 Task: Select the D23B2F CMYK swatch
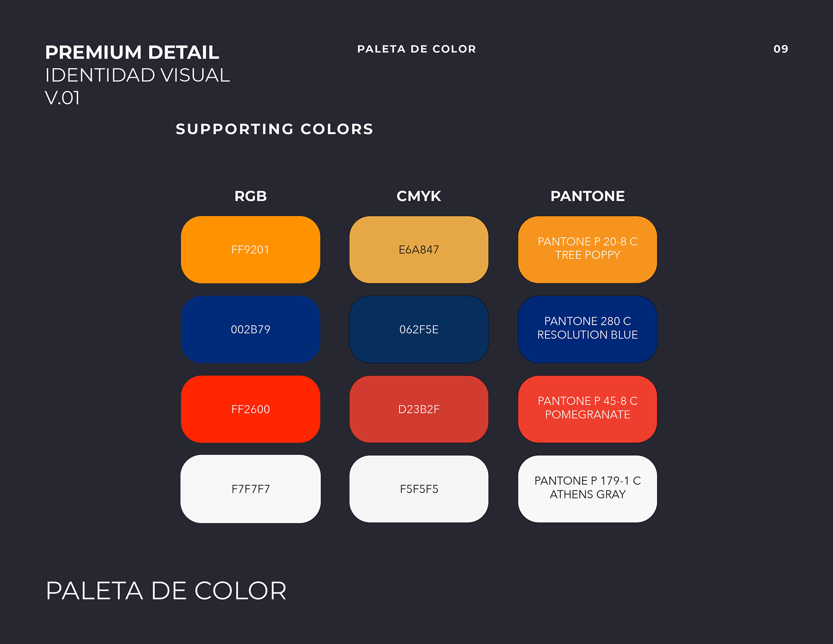click(x=419, y=409)
